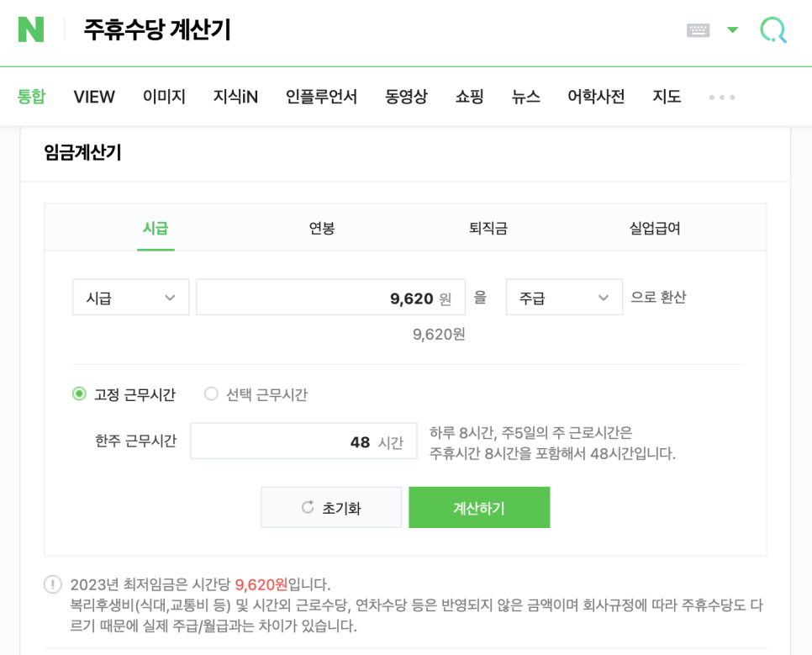Open the on-screen keyboard icon
Screen dimensions: 812x655
698,30
